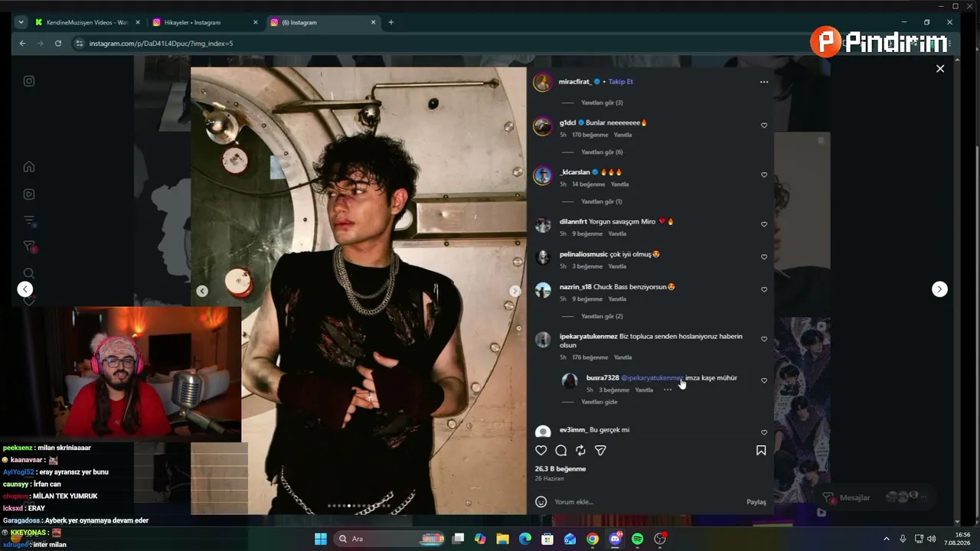Like ev3imm_'s comment
The image size is (980, 551).
(764, 432)
